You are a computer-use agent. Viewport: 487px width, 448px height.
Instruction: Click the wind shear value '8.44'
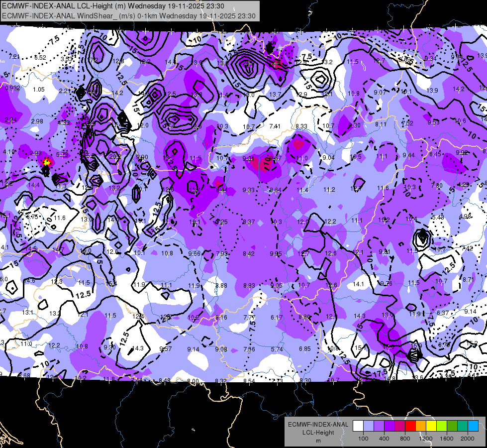tap(222, 190)
